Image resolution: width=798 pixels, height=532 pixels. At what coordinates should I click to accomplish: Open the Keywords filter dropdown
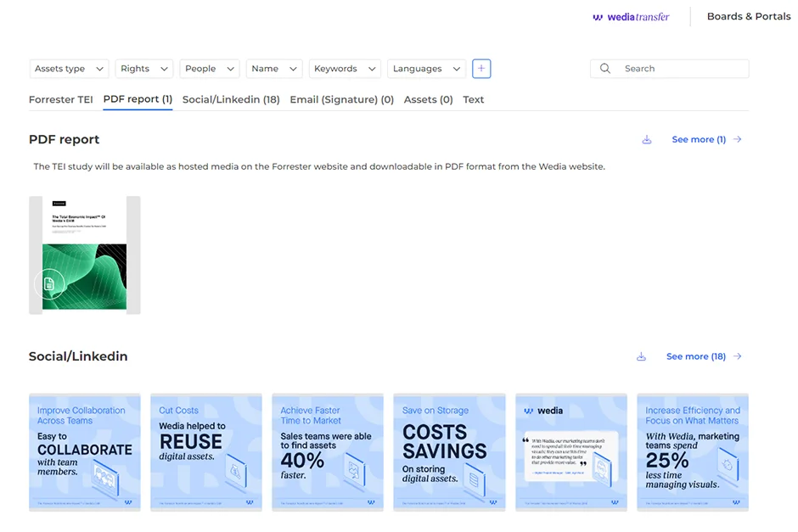[x=345, y=69]
